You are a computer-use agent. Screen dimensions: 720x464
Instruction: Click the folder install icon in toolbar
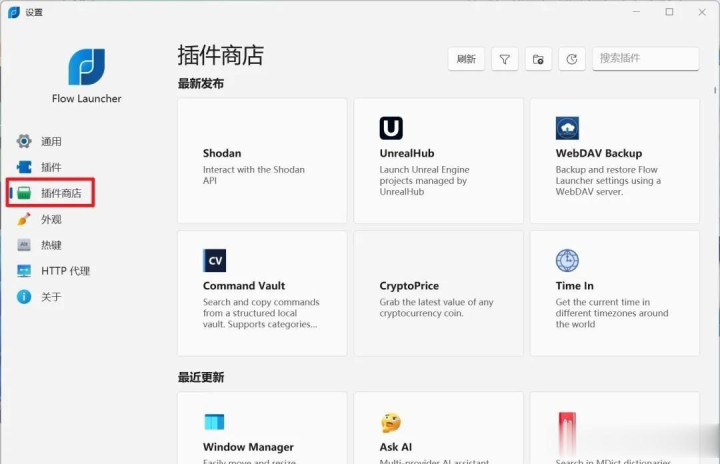[x=538, y=59]
